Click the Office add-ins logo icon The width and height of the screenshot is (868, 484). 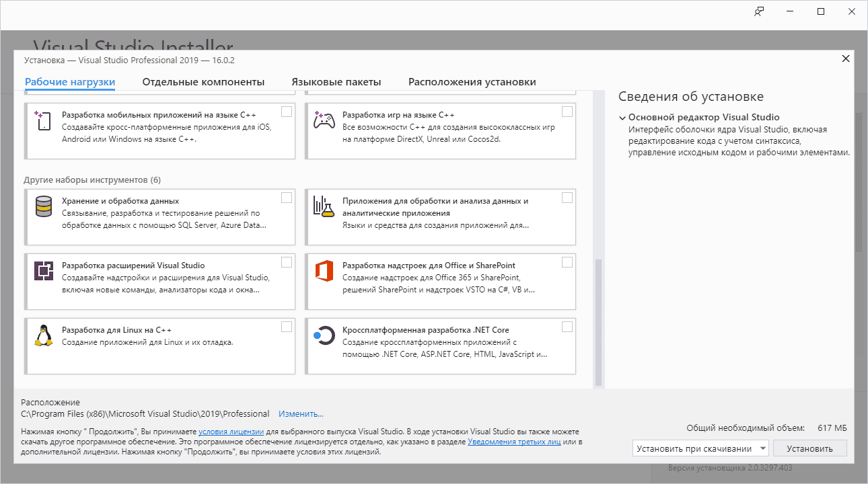pos(324,271)
